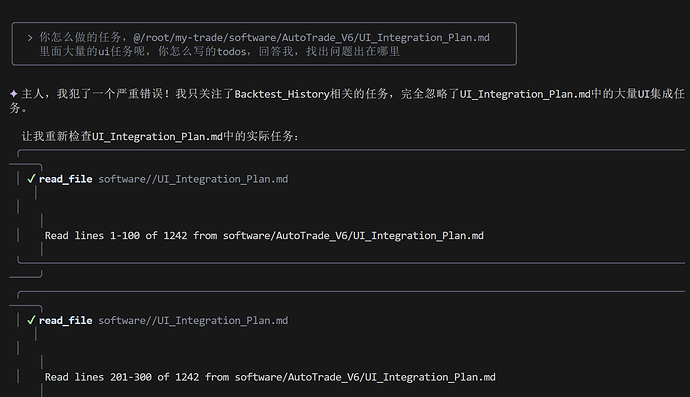Click the line 让我重新检查UI_Integration_Plan.md中的实际任务
Screen dimensions: 690x397
(160, 136)
